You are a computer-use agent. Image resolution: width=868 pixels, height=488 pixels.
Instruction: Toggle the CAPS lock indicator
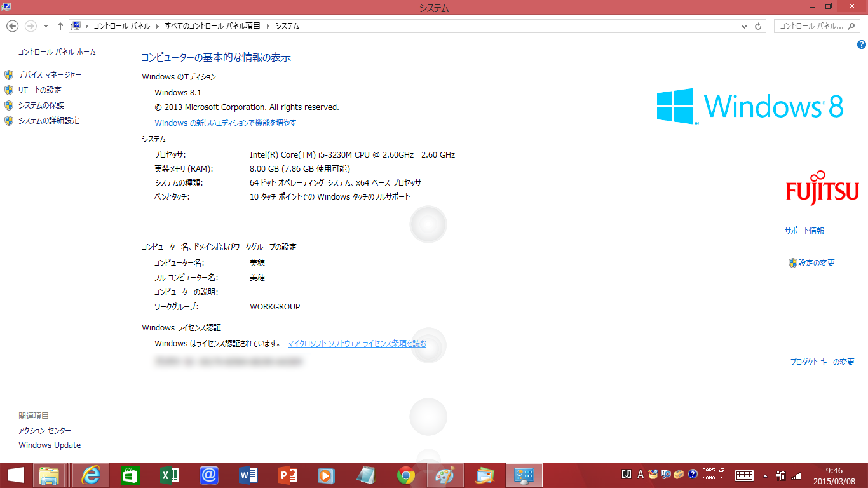pyautogui.click(x=709, y=470)
